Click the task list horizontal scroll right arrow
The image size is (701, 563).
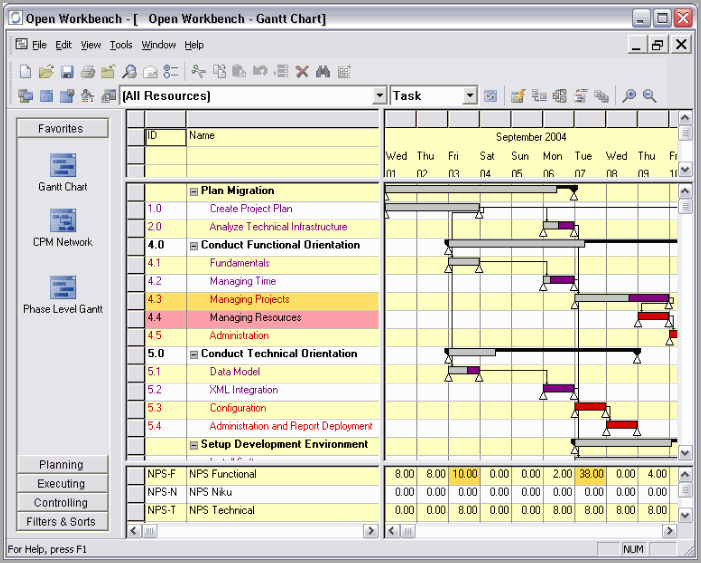tap(370, 531)
